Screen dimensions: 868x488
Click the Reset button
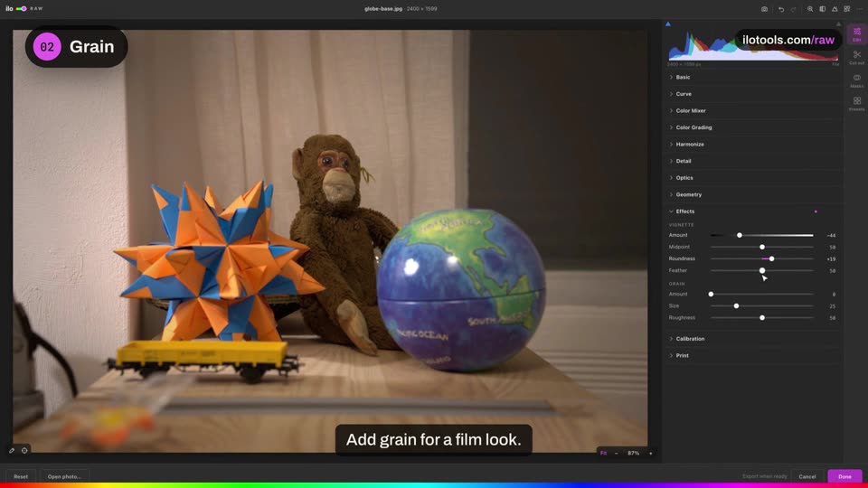tap(21, 476)
